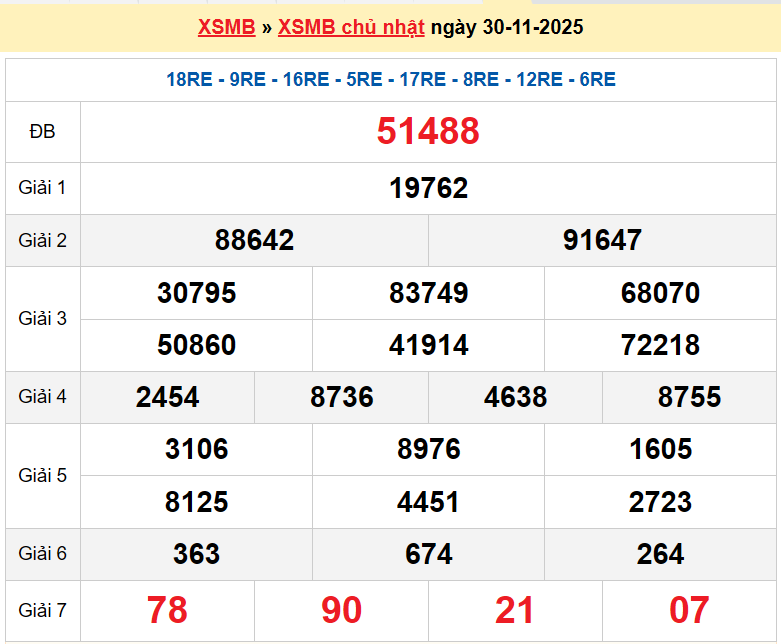Select the Giải 1 result 19762
Screen dimensions: 781x644
coord(428,188)
